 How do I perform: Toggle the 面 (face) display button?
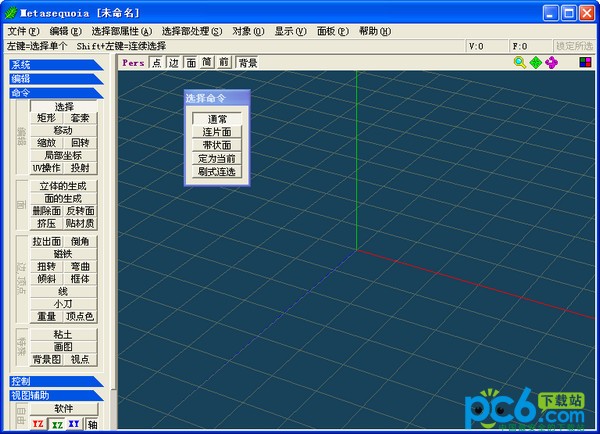click(x=191, y=62)
